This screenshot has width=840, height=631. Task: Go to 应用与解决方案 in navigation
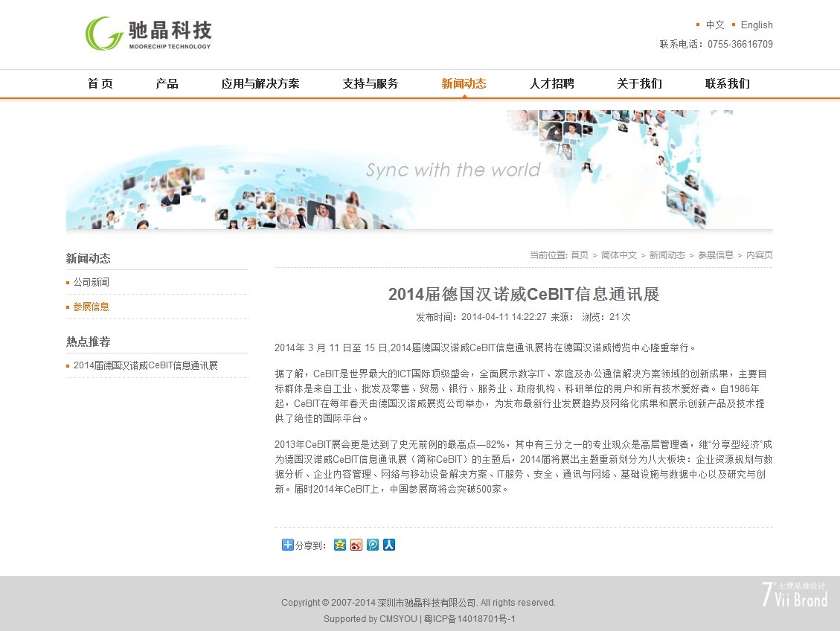[x=260, y=83]
